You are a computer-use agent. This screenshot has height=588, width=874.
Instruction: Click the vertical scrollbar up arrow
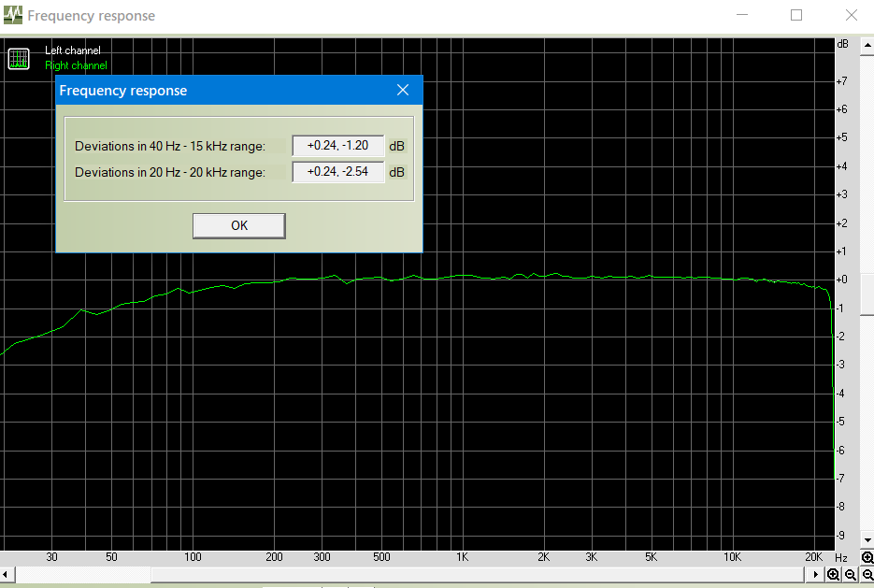point(867,47)
